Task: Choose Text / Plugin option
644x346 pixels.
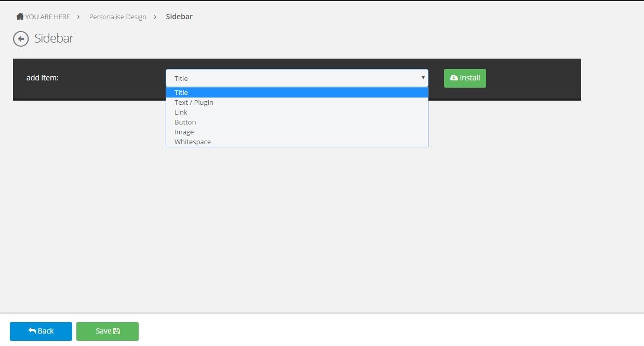Action: [297, 102]
